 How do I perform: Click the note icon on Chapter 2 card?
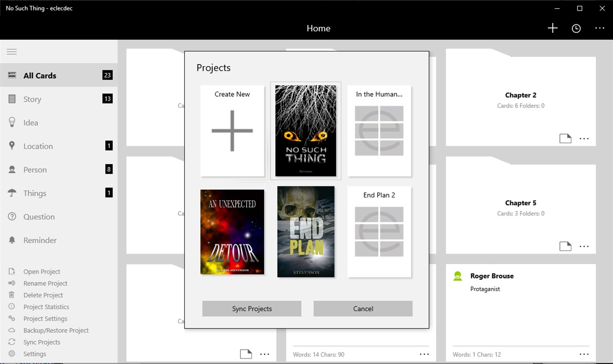[x=565, y=138]
